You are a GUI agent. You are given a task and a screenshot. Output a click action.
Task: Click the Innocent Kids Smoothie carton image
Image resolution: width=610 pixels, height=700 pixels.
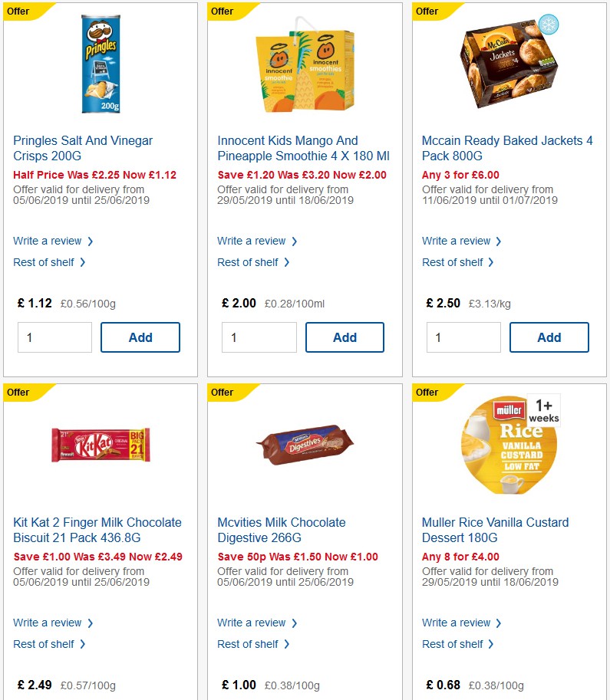tap(304, 67)
